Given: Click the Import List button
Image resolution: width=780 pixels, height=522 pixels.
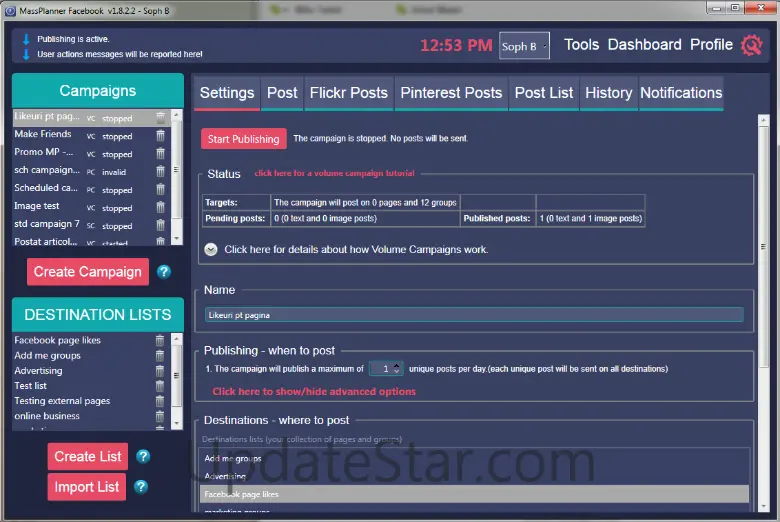Looking at the screenshot, I should click(87, 487).
